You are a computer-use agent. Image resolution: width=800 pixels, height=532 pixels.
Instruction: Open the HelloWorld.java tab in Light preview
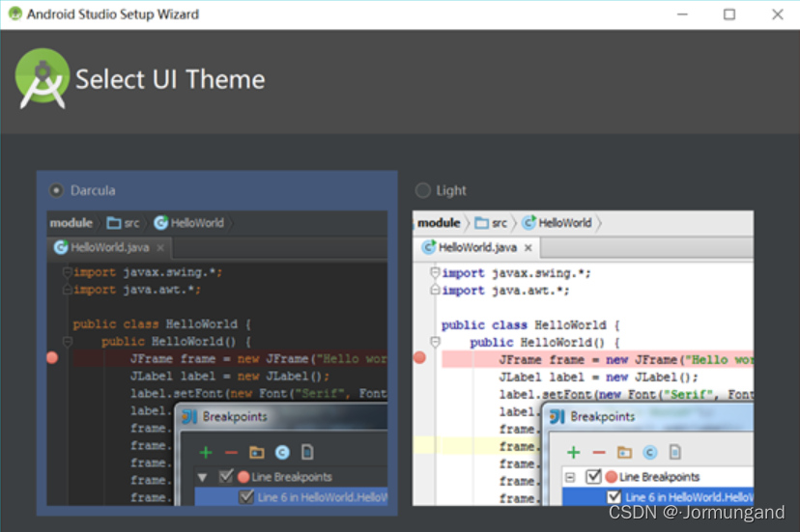click(x=477, y=247)
